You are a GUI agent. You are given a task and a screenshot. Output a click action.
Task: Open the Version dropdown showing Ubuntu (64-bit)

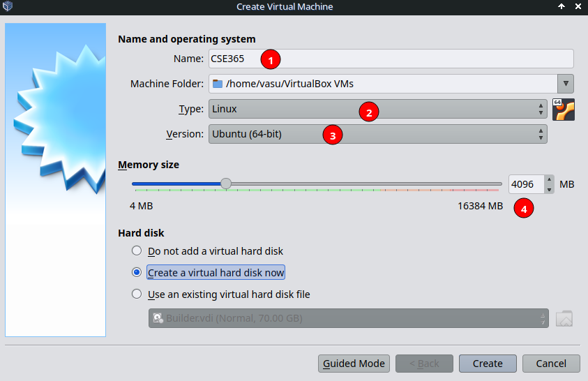[377, 134]
